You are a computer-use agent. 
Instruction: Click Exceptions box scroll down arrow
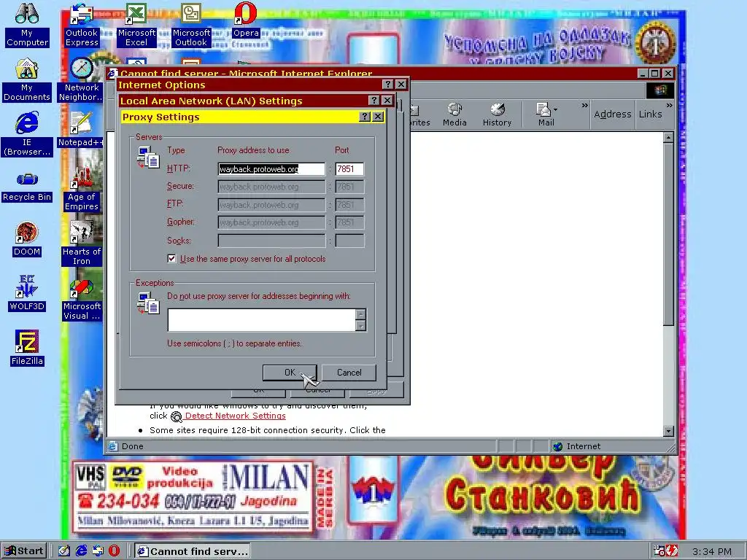point(360,326)
